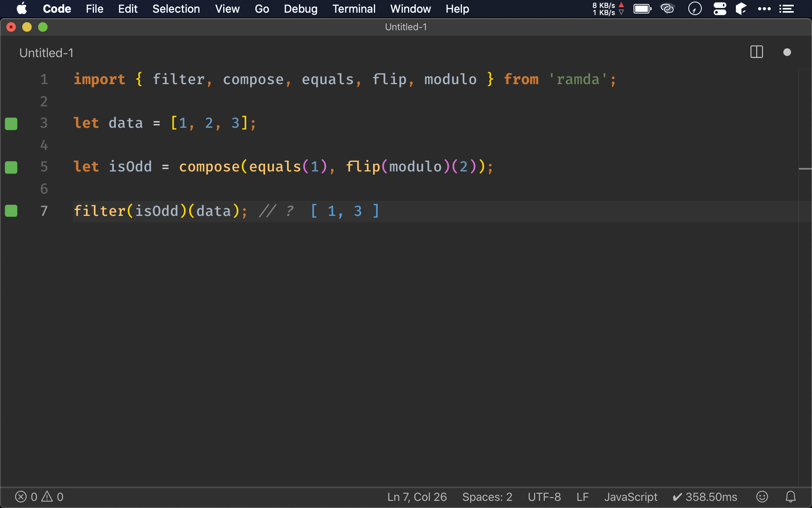Screen dimensions: 812x508
Task: Open the View menu
Action: coord(227,9)
